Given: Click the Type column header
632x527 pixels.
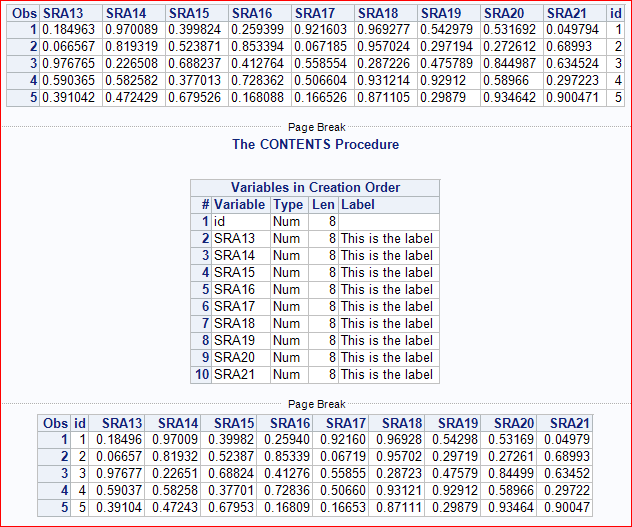Looking at the screenshot, I should coord(288,204).
